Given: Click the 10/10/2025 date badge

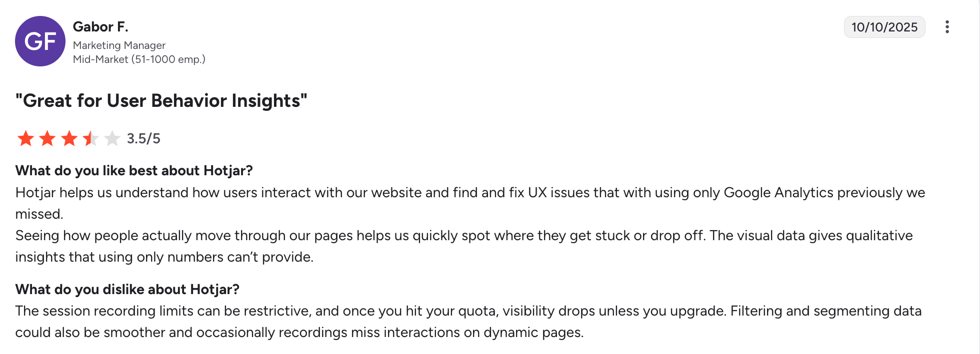Looking at the screenshot, I should [884, 27].
